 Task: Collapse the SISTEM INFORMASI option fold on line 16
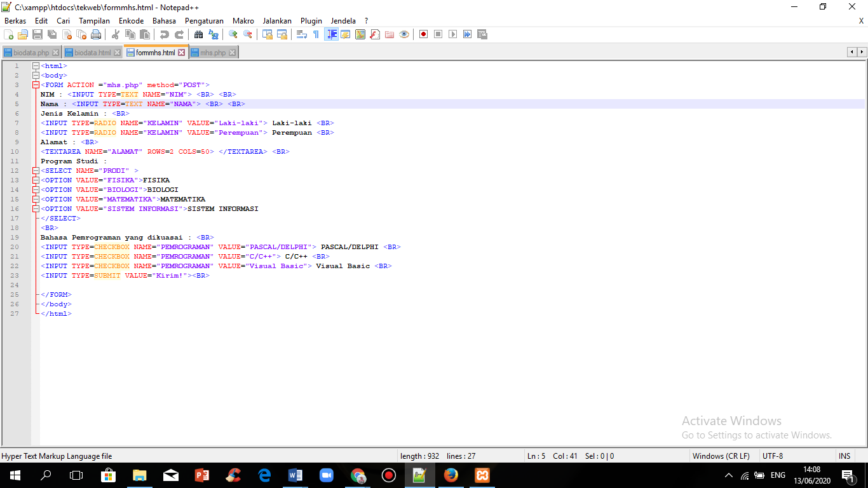pyautogui.click(x=36, y=208)
